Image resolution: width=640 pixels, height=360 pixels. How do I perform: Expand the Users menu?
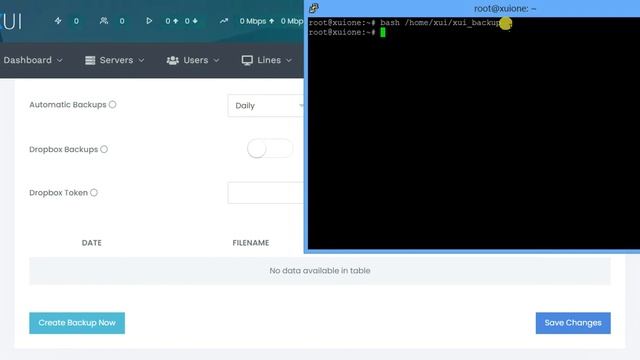(193, 60)
